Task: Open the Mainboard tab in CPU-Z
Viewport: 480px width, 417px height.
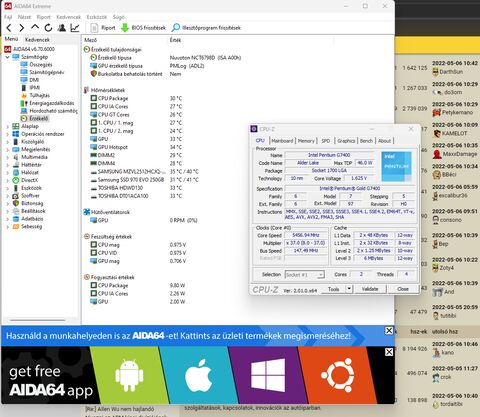Action: point(282,141)
